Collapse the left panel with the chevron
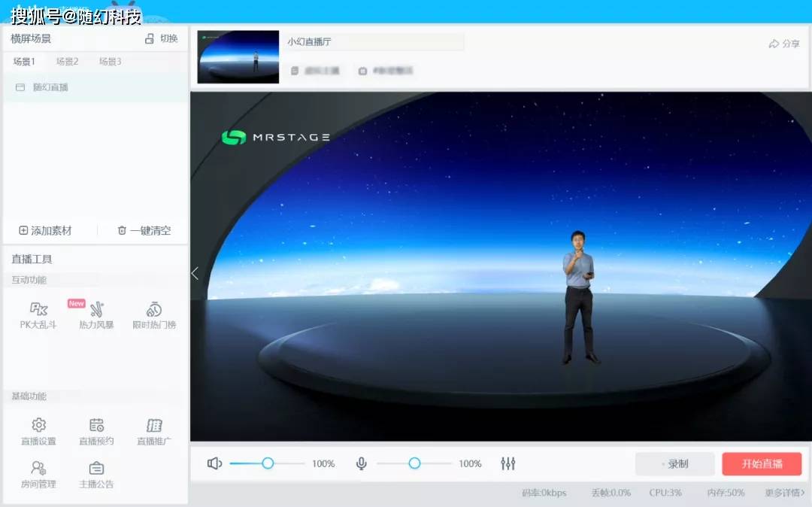 (x=194, y=273)
